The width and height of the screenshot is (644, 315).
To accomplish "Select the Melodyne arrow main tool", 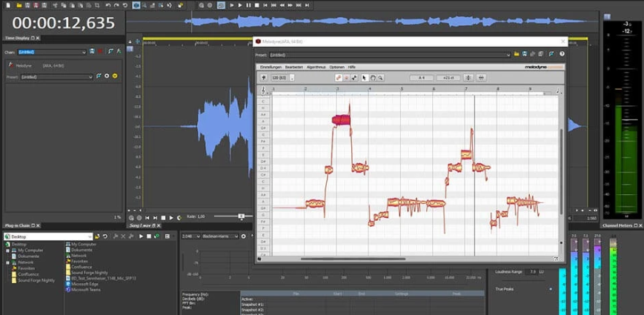I will [x=364, y=78].
